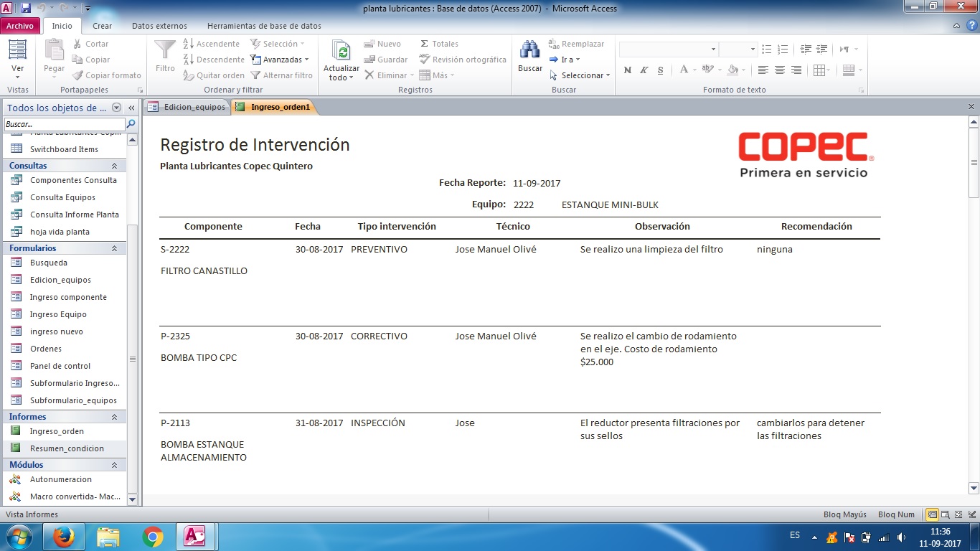This screenshot has width=980, height=551.
Task: Click the Totales sigma button
Action: click(x=439, y=44)
